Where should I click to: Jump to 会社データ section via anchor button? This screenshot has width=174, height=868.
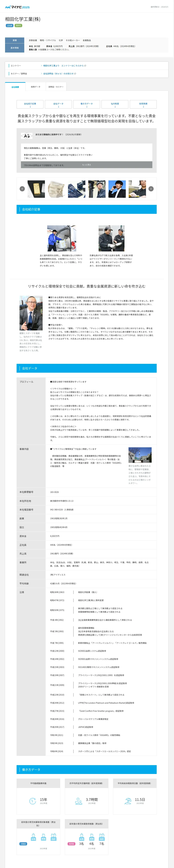[x=58, y=104]
